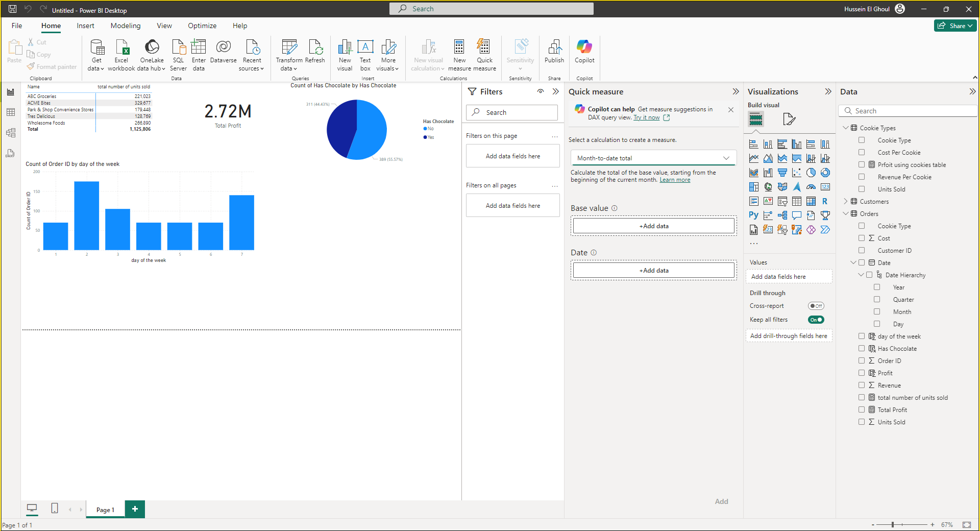Click Add data under Date

pyautogui.click(x=653, y=270)
